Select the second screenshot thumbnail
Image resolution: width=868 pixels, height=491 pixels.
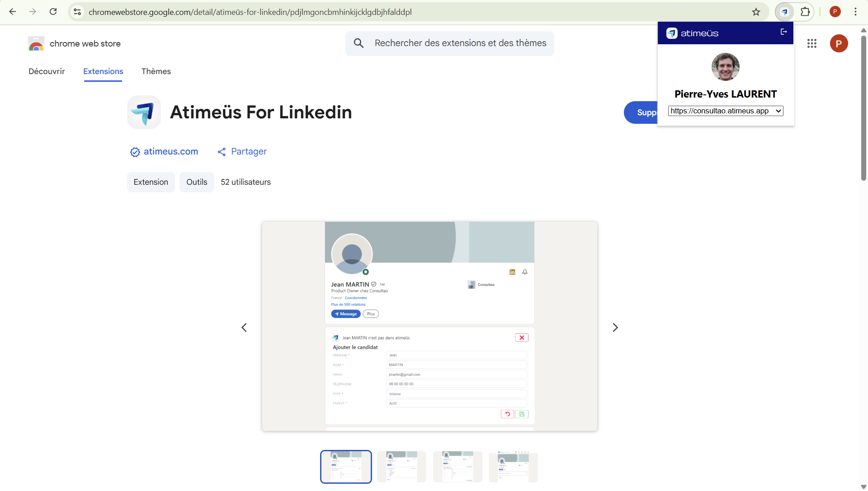(x=401, y=467)
